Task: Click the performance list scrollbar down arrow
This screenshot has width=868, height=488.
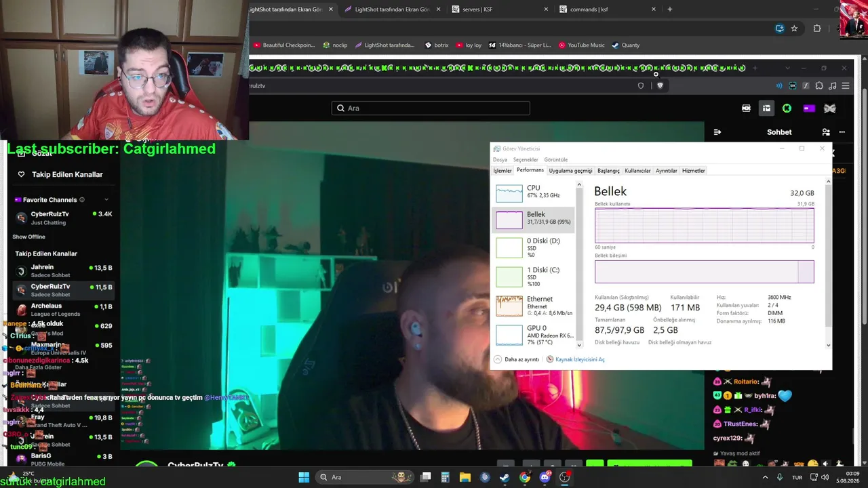Action: [579, 345]
